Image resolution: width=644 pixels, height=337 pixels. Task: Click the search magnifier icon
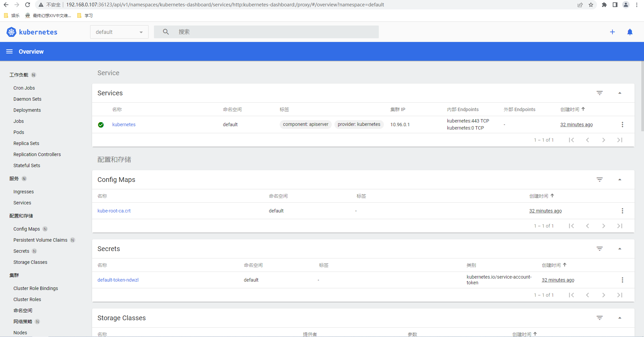[x=165, y=32]
